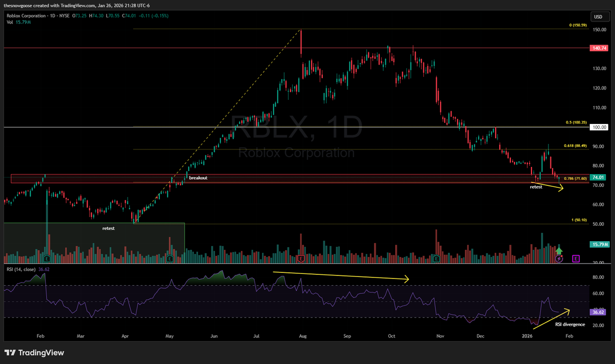Click the 'Aug' time axis label
Image resolution: width=615 pixels, height=364 pixels.
tap(303, 336)
